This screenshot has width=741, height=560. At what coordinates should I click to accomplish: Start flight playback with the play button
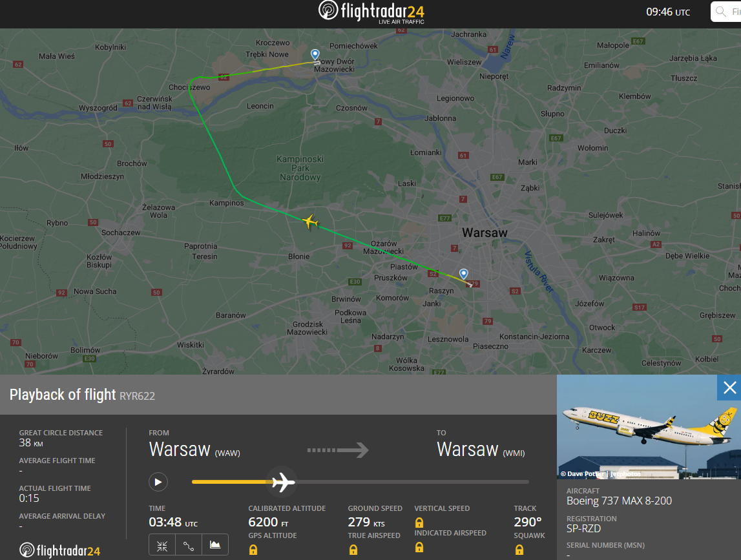[x=158, y=482]
